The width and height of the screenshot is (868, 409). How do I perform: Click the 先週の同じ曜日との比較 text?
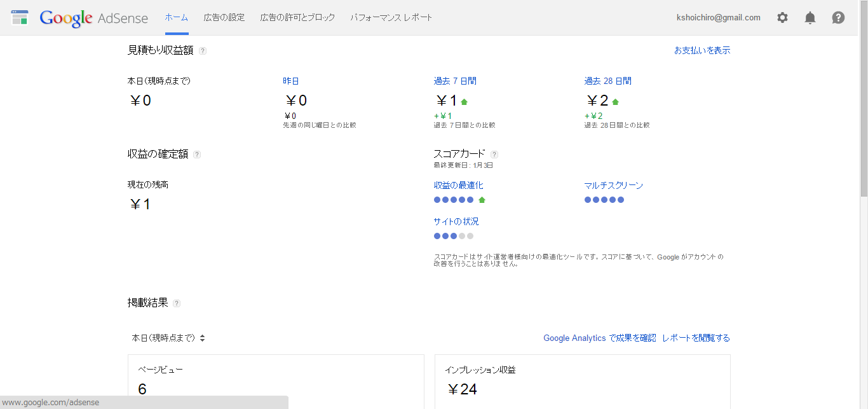click(x=320, y=125)
